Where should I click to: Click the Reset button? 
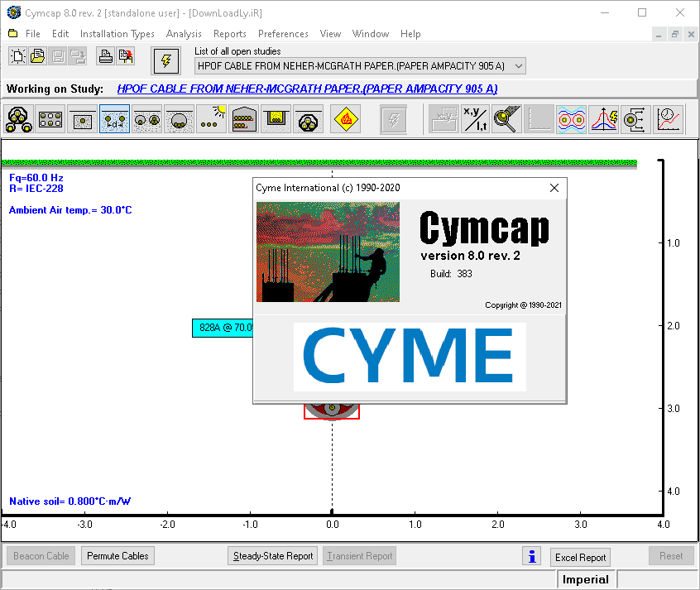tap(671, 556)
